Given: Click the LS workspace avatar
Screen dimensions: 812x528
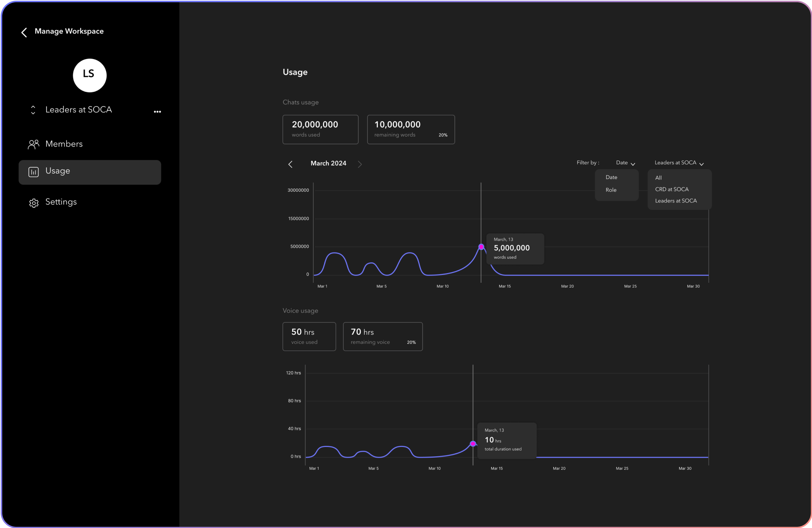Looking at the screenshot, I should tap(90, 75).
